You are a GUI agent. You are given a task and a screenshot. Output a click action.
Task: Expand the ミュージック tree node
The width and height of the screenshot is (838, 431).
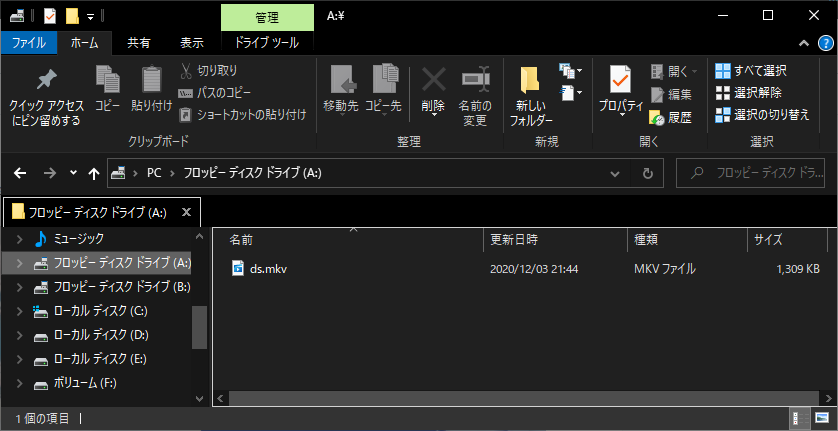pos(19,239)
